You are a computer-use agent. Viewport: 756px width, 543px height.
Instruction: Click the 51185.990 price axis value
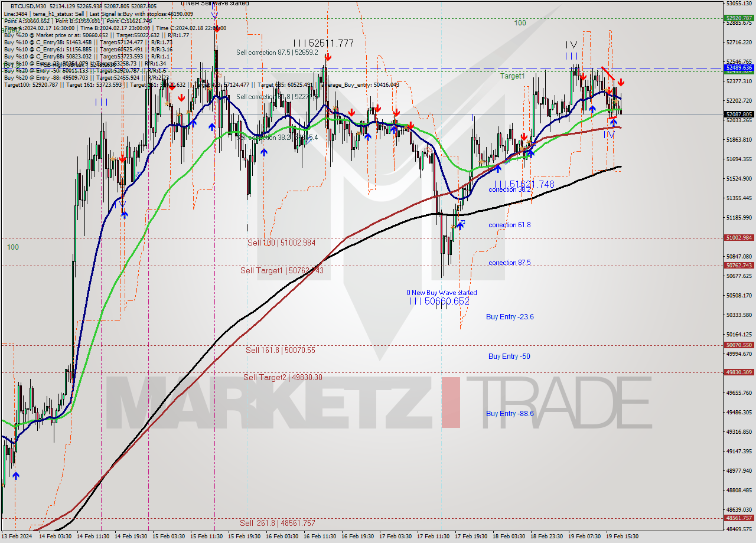click(739, 217)
